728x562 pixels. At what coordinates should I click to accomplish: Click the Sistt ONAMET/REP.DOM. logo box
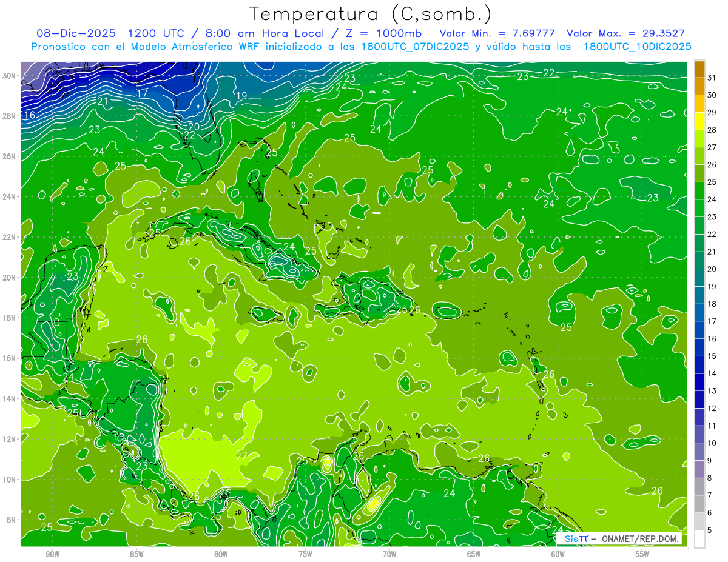point(618,538)
